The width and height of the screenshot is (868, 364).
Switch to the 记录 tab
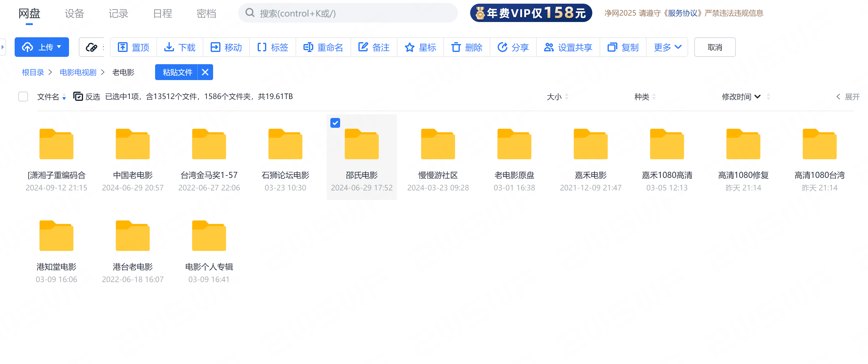118,13
